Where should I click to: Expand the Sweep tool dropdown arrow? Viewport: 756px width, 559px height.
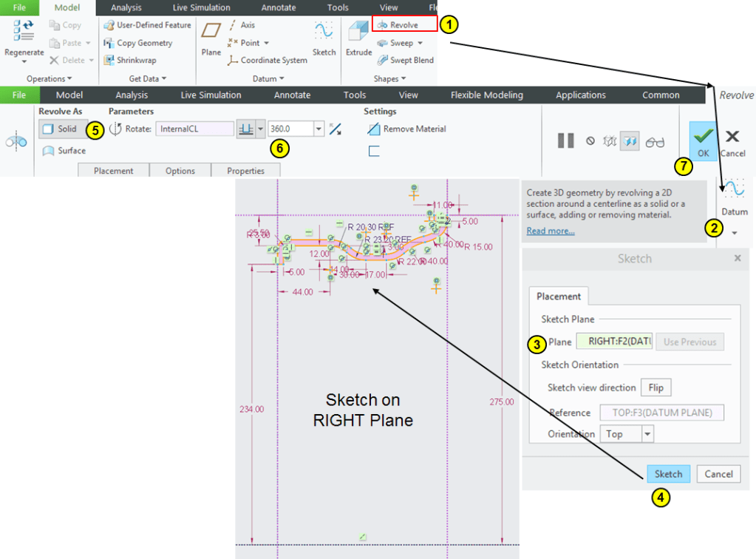[x=420, y=43]
